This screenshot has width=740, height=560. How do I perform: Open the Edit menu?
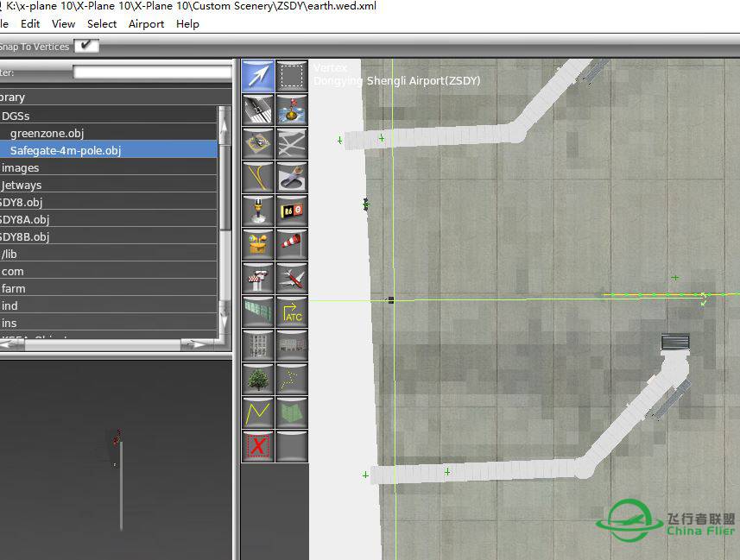pos(30,23)
